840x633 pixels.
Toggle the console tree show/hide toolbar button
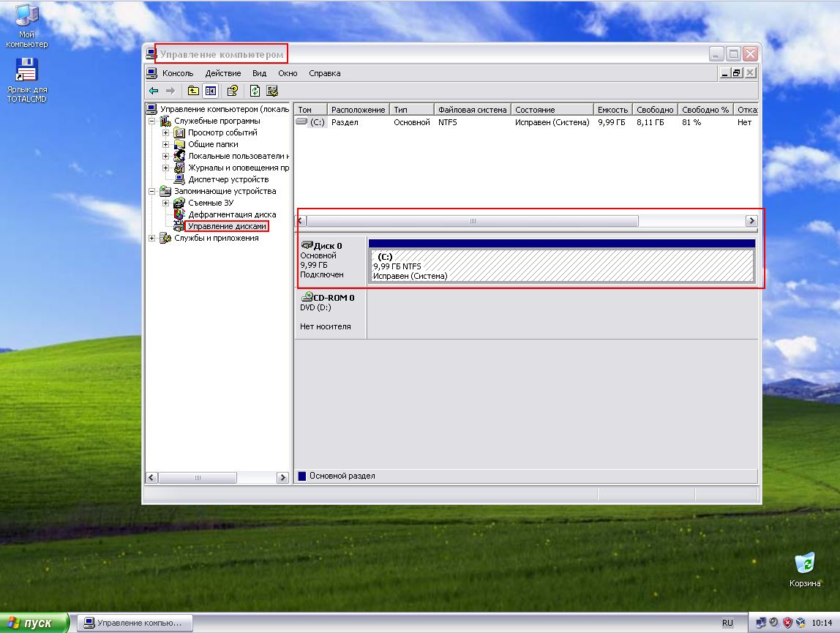(211, 91)
